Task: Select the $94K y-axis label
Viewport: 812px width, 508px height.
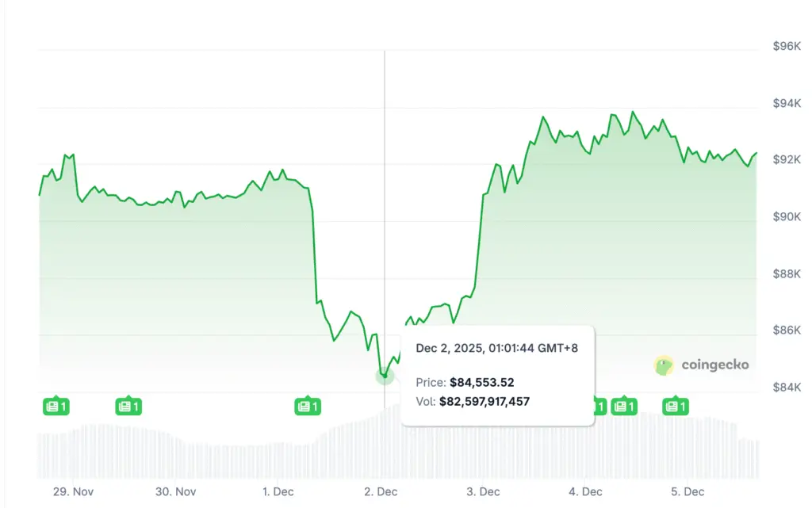Action: point(787,104)
